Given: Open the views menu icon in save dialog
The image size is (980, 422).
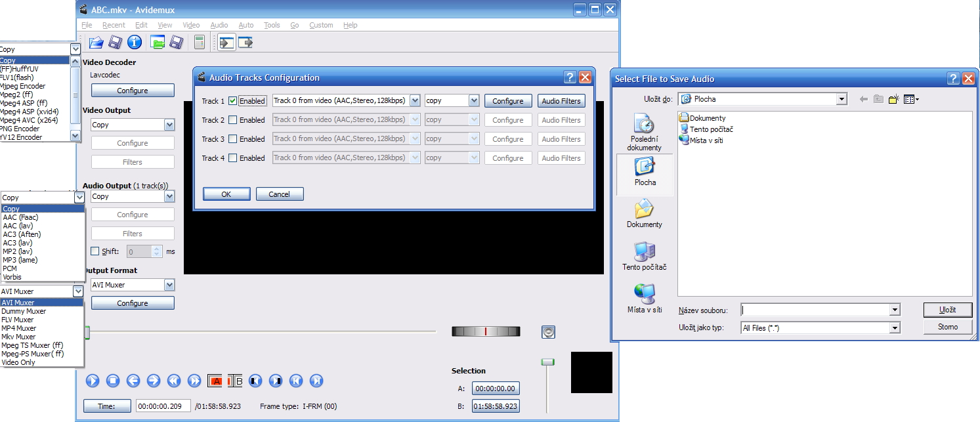Looking at the screenshot, I should pos(911,99).
